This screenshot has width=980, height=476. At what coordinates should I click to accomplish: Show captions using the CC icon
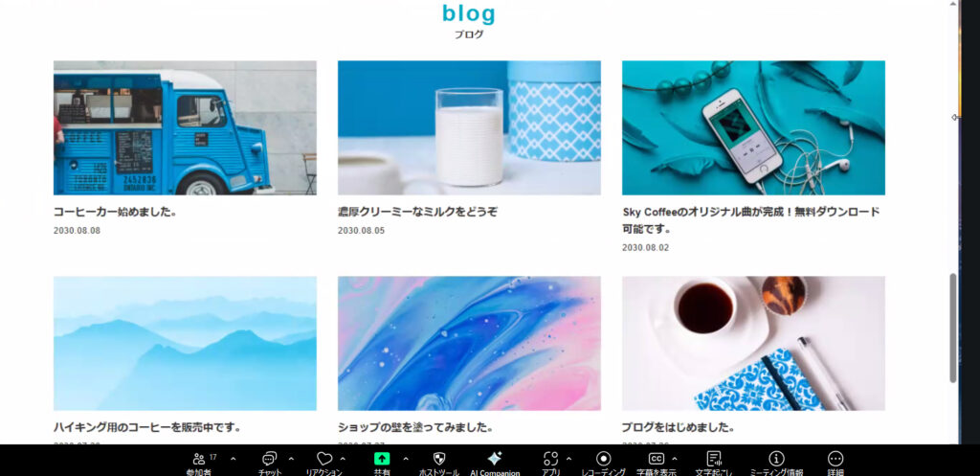click(657, 459)
